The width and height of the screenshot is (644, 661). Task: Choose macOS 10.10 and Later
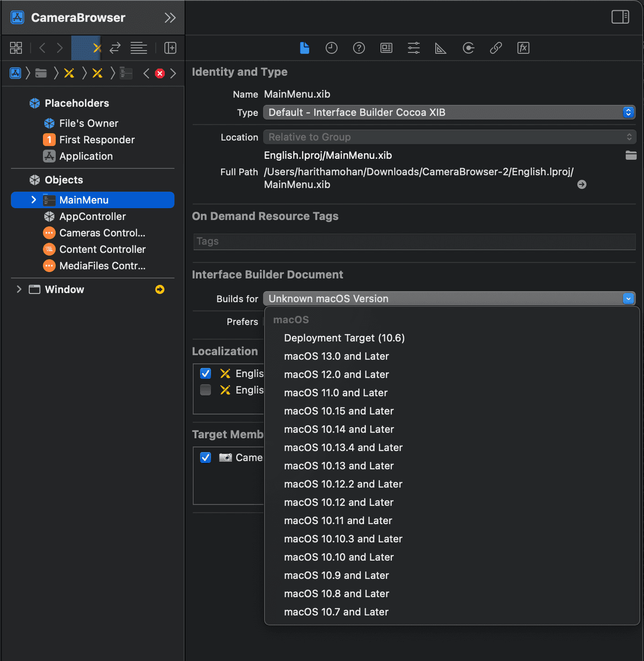[x=452, y=557]
